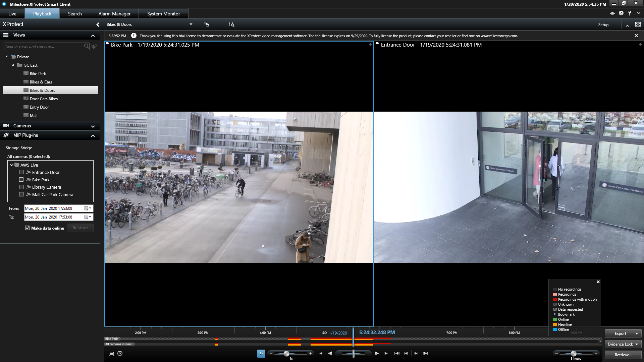
Task: Open the help question mark icon
Action: point(621,13)
